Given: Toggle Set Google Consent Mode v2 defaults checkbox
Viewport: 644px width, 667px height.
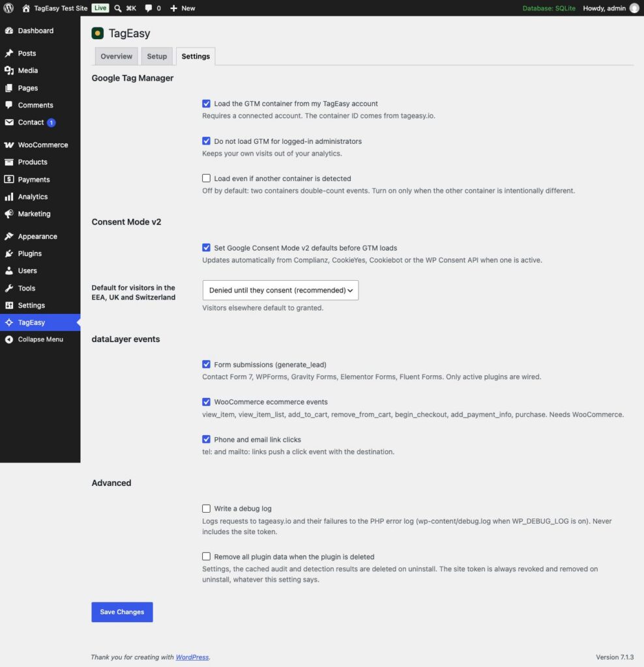Looking at the screenshot, I should coord(207,248).
